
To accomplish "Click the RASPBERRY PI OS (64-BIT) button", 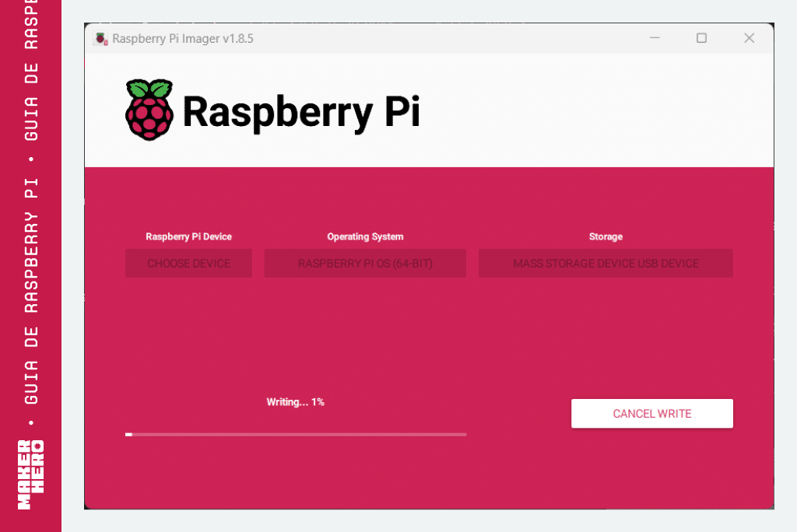I will click(365, 263).
